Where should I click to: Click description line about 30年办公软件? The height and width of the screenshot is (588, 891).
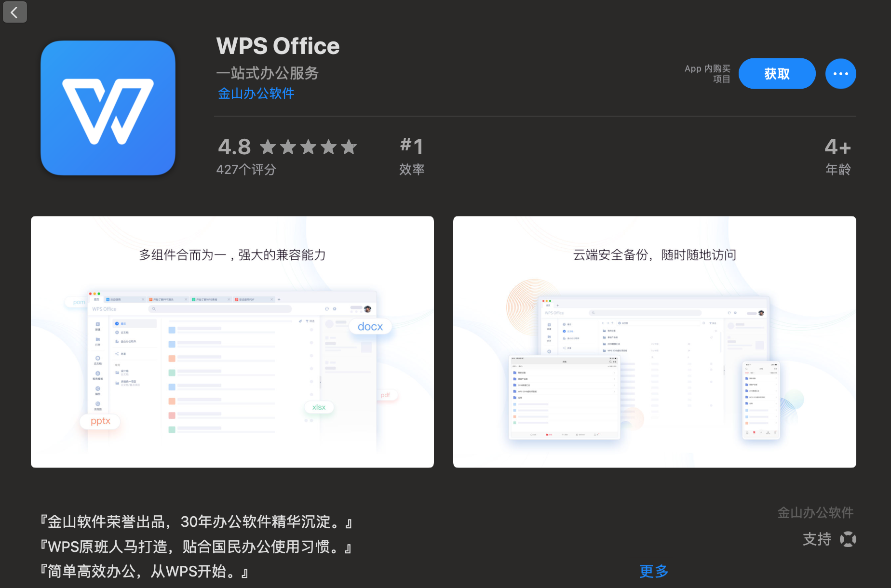(196, 521)
